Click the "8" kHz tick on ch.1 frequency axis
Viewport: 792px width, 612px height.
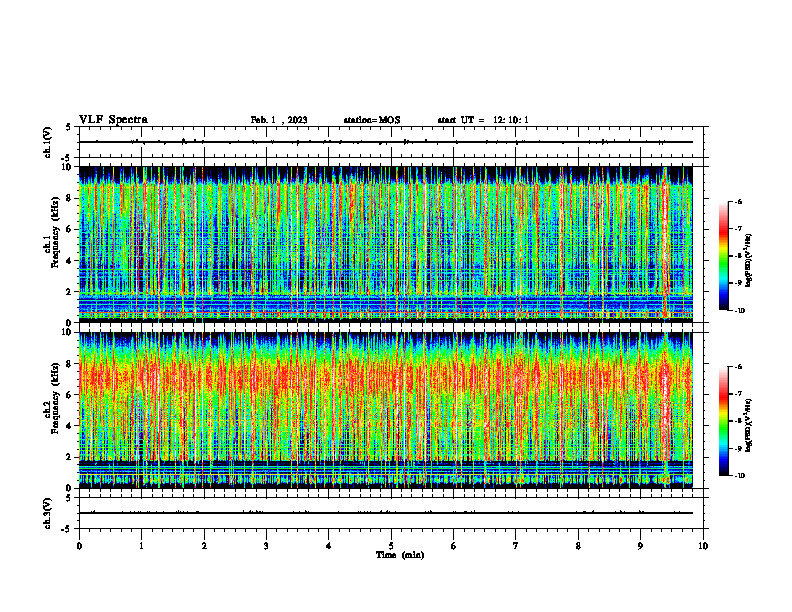pos(70,198)
